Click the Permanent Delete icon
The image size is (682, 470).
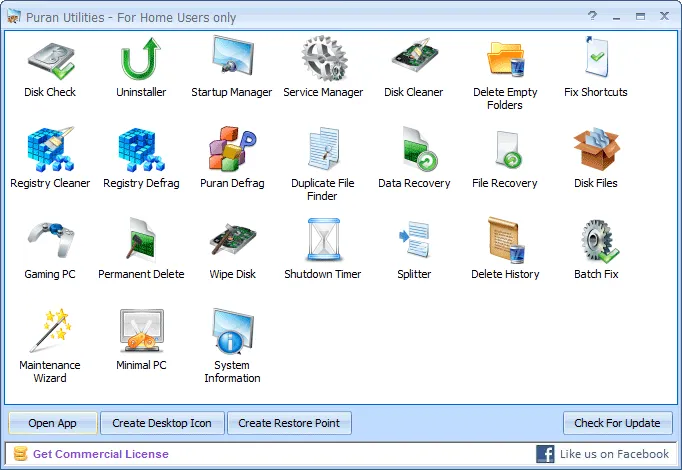(x=141, y=240)
